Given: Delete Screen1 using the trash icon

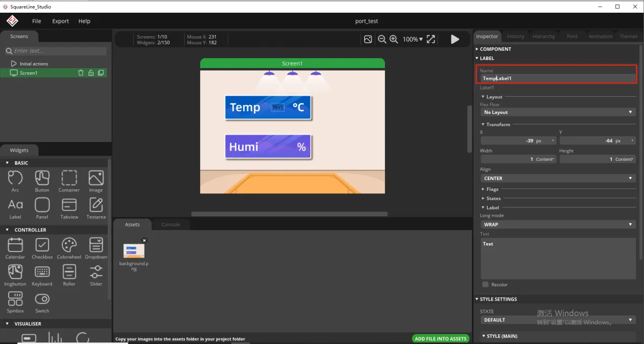Looking at the screenshot, I should (81, 73).
